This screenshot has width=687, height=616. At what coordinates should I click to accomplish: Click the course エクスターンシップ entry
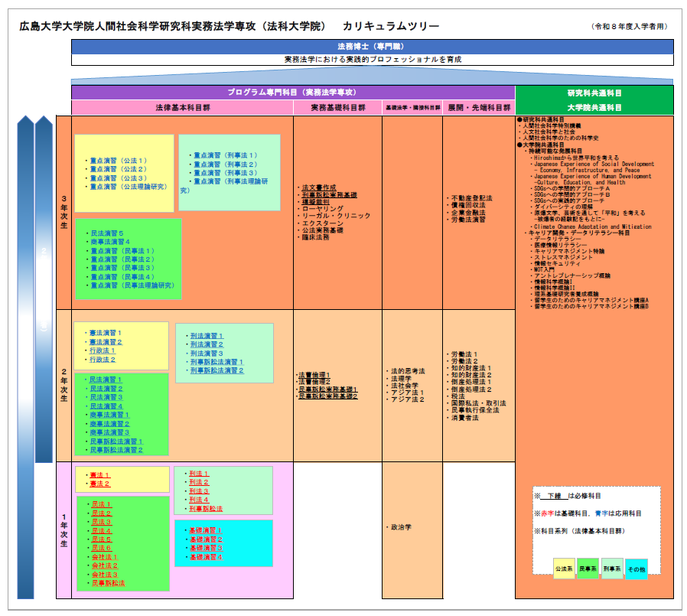(323, 223)
